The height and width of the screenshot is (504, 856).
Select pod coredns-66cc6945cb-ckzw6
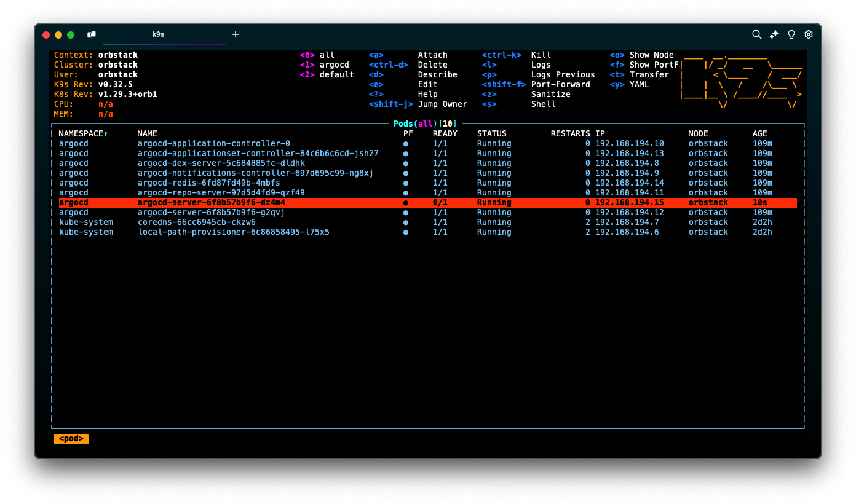(427, 222)
